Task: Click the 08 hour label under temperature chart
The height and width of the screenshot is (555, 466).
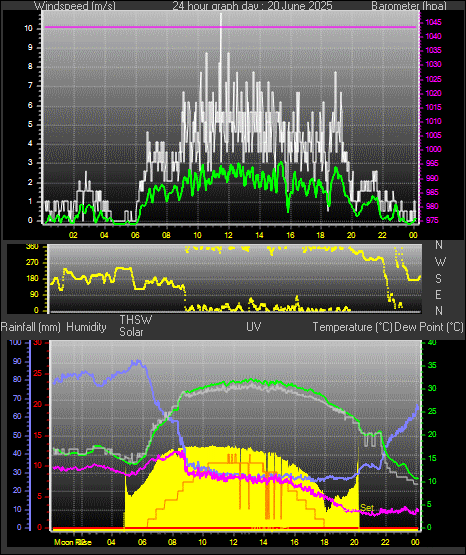Action: pos(172,542)
